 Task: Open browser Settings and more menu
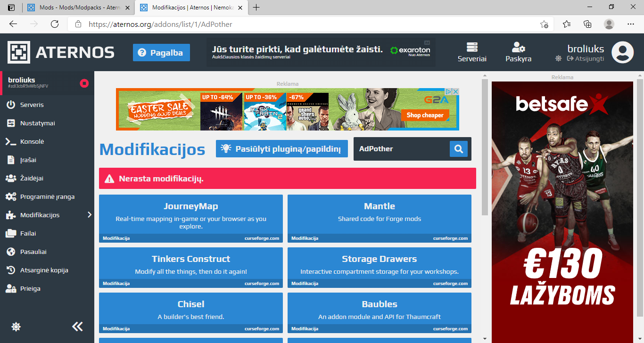pyautogui.click(x=631, y=24)
